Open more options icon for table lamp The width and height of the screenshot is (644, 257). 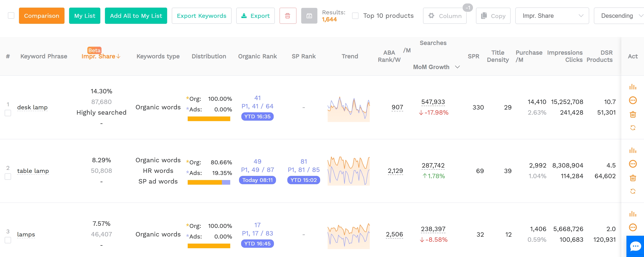coord(632,164)
